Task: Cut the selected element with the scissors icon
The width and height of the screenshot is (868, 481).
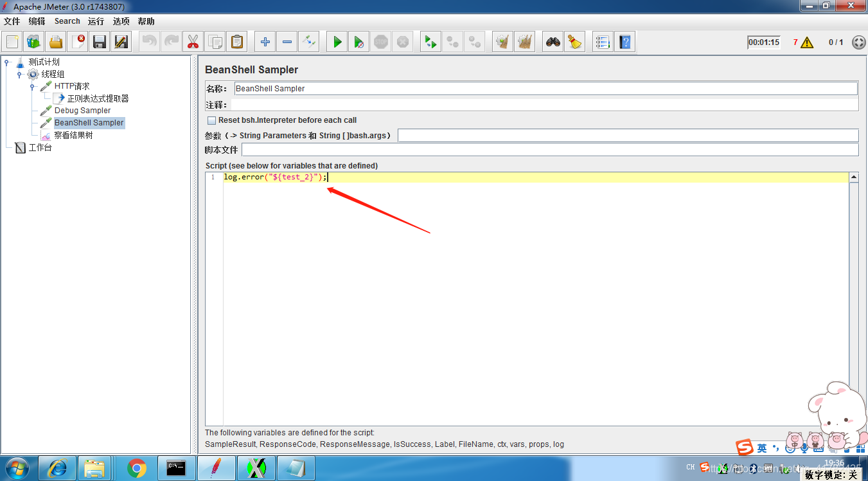Action: click(x=193, y=42)
